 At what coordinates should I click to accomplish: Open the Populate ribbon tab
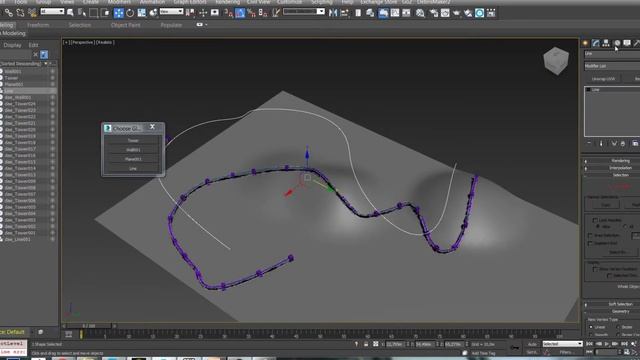(x=171, y=25)
